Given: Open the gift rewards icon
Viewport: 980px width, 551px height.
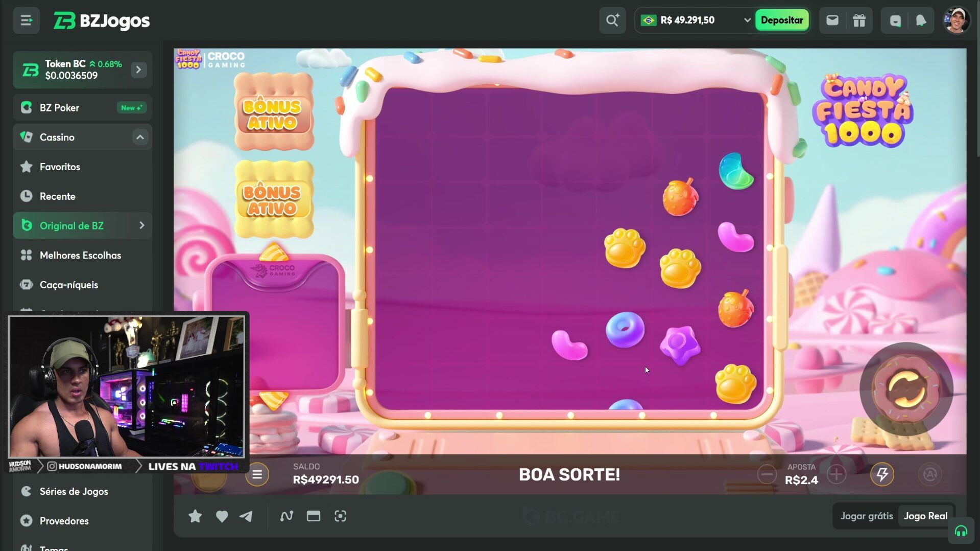Looking at the screenshot, I should pyautogui.click(x=859, y=20).
